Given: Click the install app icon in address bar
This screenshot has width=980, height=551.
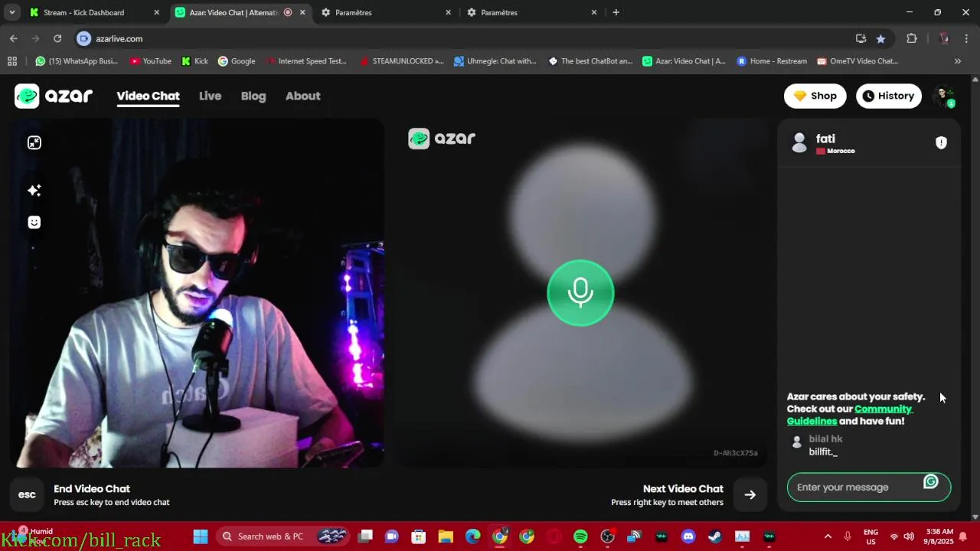Looking at the screenshot, I should click(x=861, y=38).
